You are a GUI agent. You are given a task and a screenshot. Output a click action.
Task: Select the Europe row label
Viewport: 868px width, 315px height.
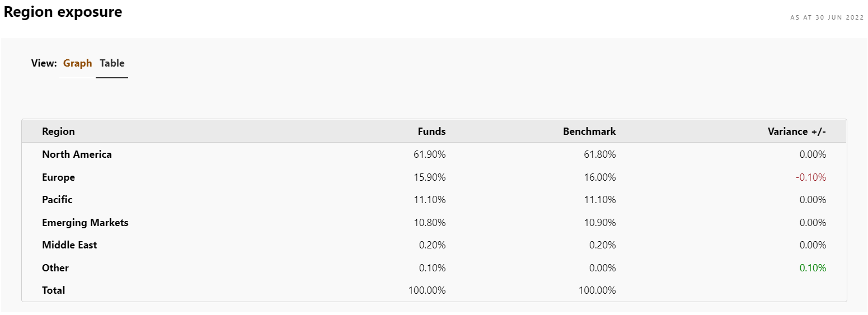coord(58,177)
